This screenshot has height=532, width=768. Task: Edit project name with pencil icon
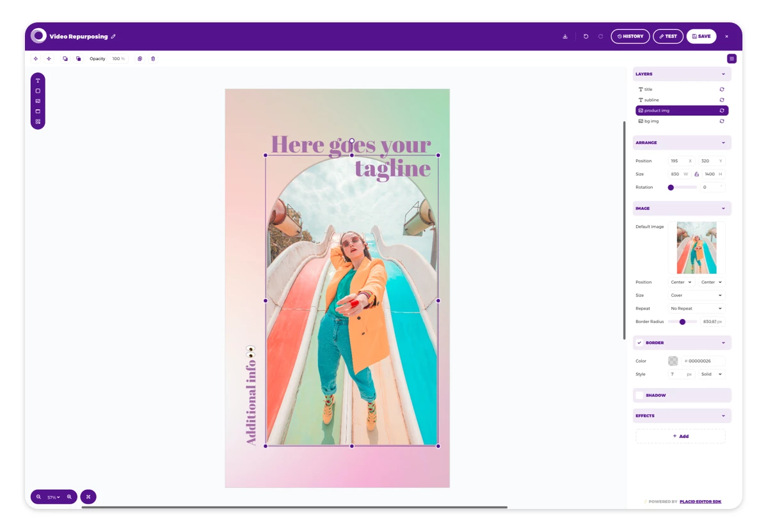(113, 36)
